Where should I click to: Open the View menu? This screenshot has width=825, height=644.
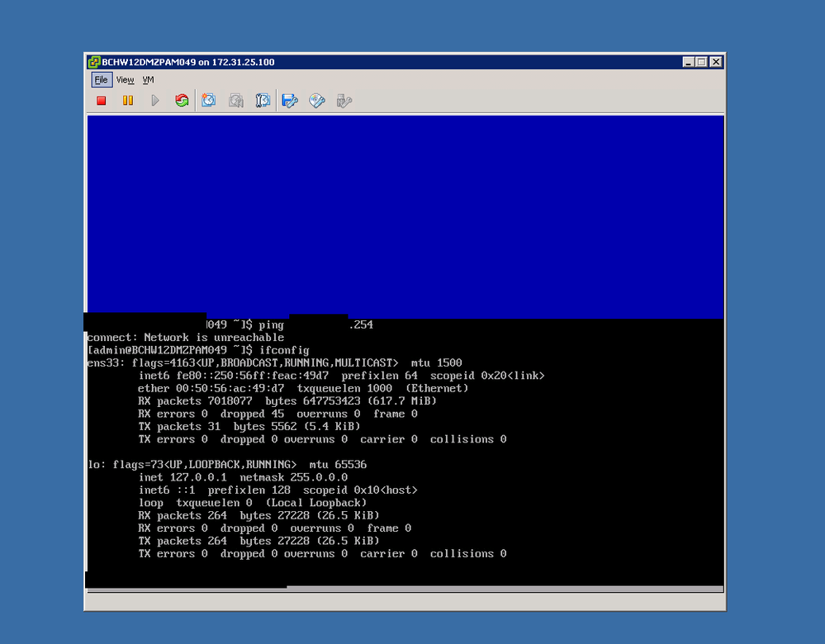pyautogui.click(x=126, y=80)
